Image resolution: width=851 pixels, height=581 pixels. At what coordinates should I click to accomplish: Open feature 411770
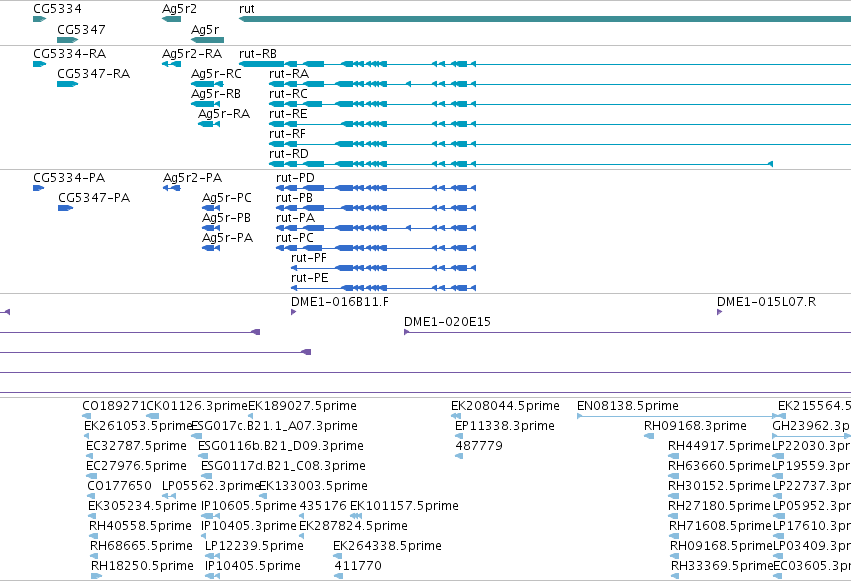point(358,566)
